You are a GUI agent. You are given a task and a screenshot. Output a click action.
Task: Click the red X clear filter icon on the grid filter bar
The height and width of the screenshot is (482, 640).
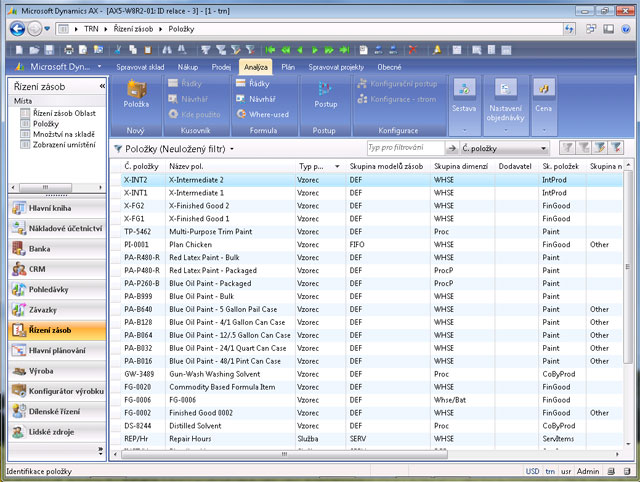pos(616,148)
